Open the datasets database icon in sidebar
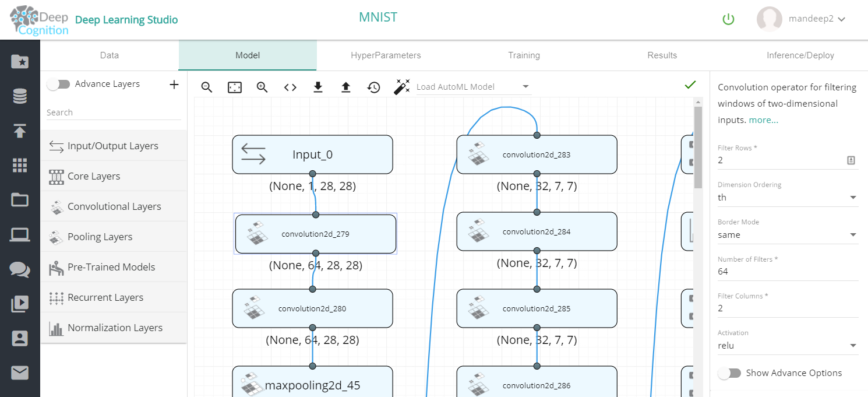This screenshot has width=868, height=397. coord(20,96)
